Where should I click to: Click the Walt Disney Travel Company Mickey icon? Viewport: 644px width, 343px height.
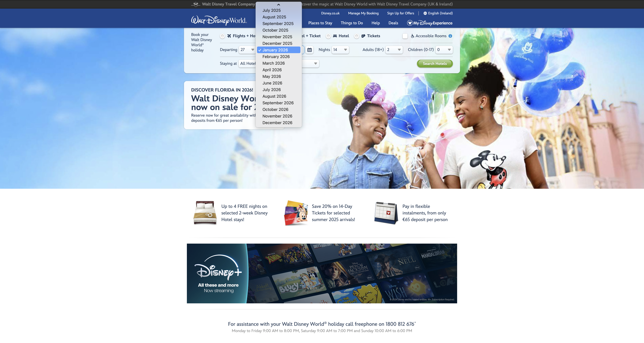[x=196, y=4]
